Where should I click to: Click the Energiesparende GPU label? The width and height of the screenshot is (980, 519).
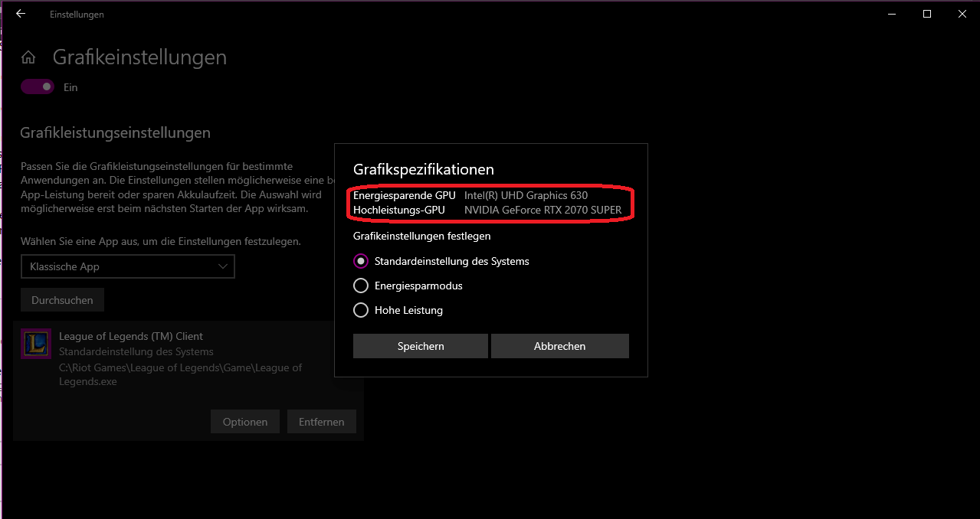[404, 195]
